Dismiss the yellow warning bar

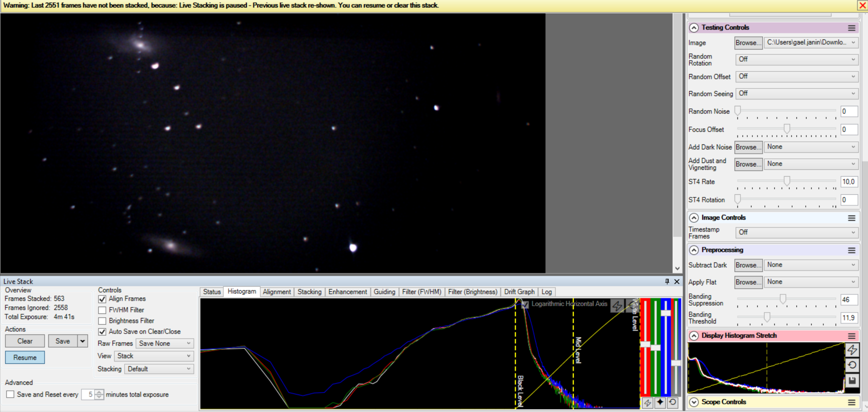coord(862,6)
